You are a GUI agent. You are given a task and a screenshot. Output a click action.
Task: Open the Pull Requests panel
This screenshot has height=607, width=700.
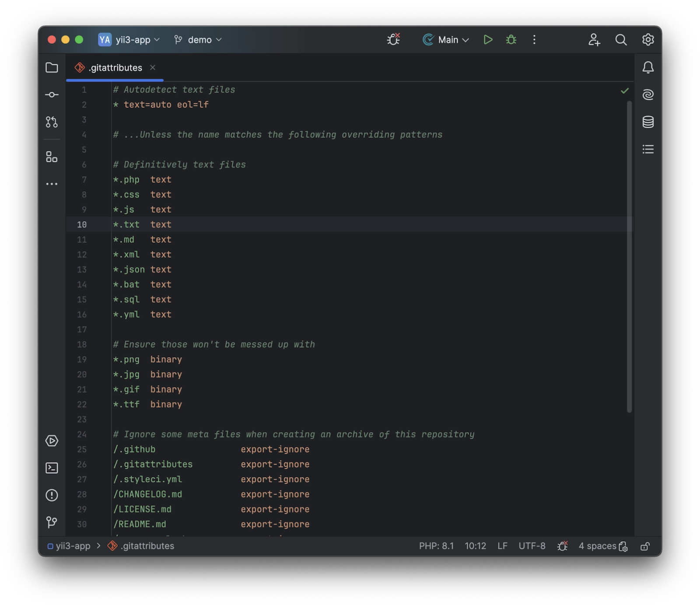point(52,122)
